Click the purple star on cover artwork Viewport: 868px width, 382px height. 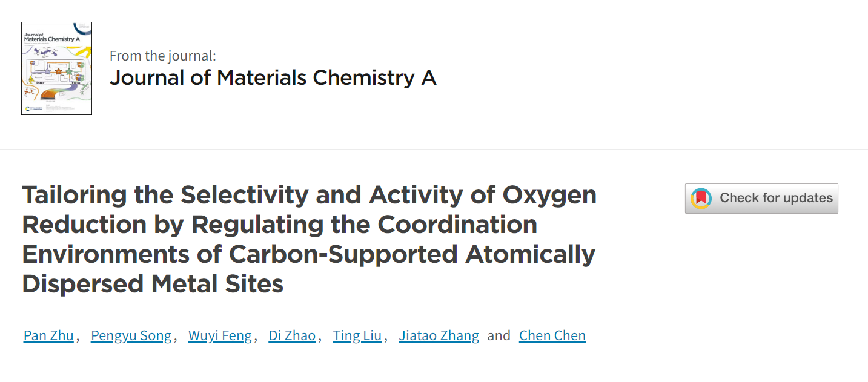[47, 71]
